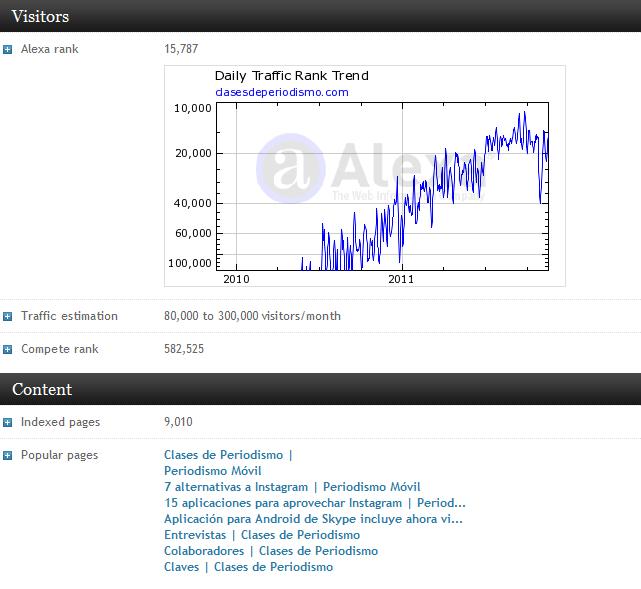Image resolution: width=641 pixels, height=589 pixels.
Task: Open 'Aplicación para Android de Skype' link
Action: (x=313, y=519)
